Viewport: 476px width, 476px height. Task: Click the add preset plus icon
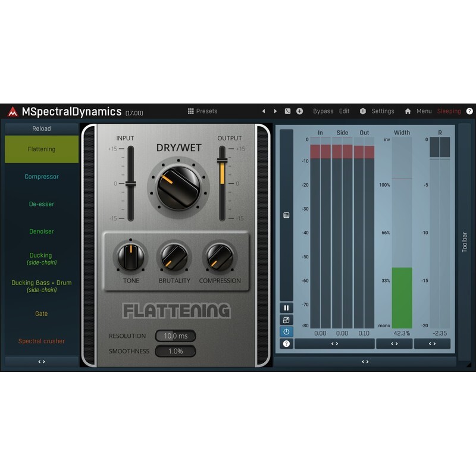tap(299, 111)
